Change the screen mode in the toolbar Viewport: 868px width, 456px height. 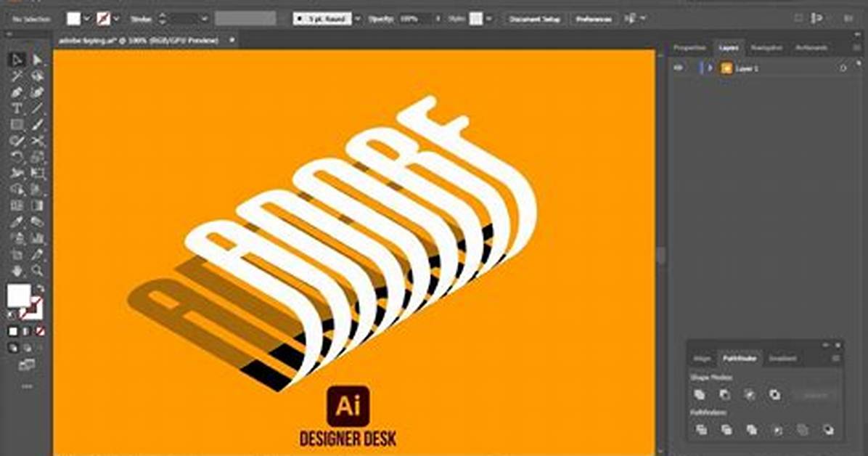pyautogui.click(x=27, y=365)
